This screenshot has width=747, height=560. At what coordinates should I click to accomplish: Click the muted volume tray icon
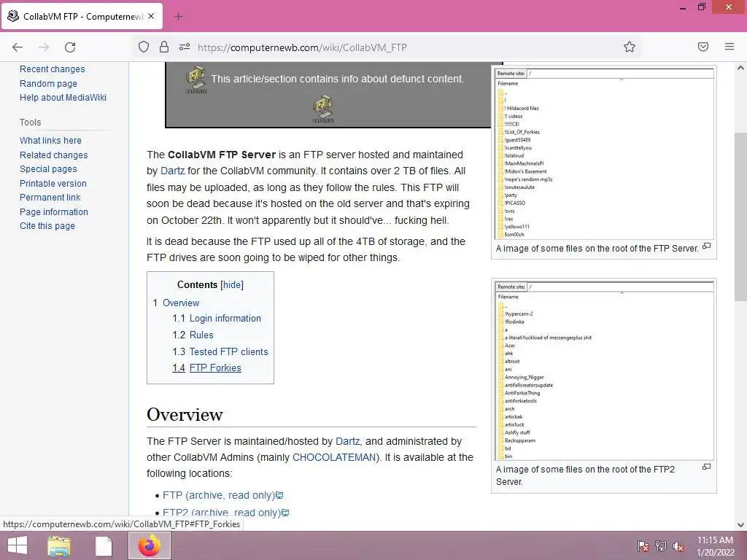pos(678,546)
